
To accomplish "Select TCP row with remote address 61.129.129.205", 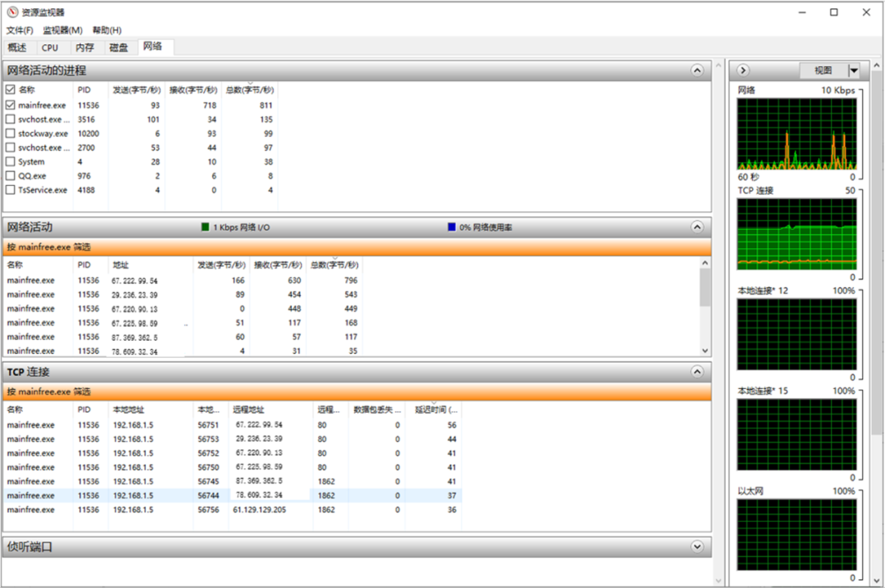I will coord(259,509).
